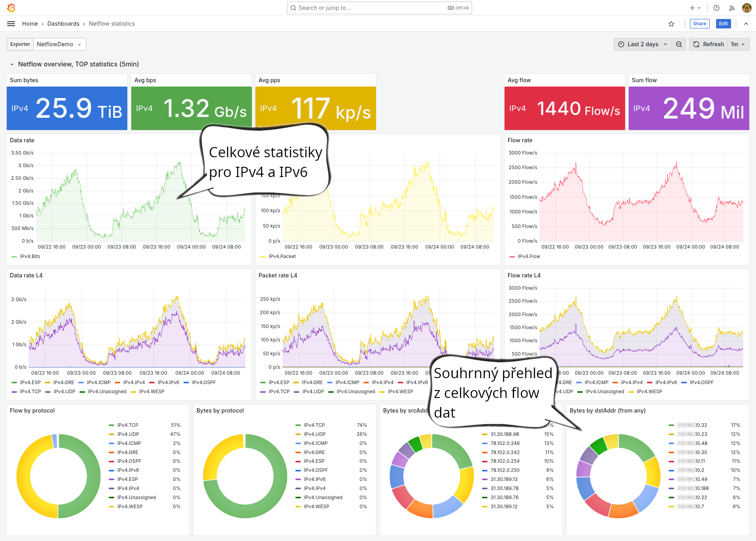
Task: Open the main navigation hamburger menu
Action: [x=11, y=24]
